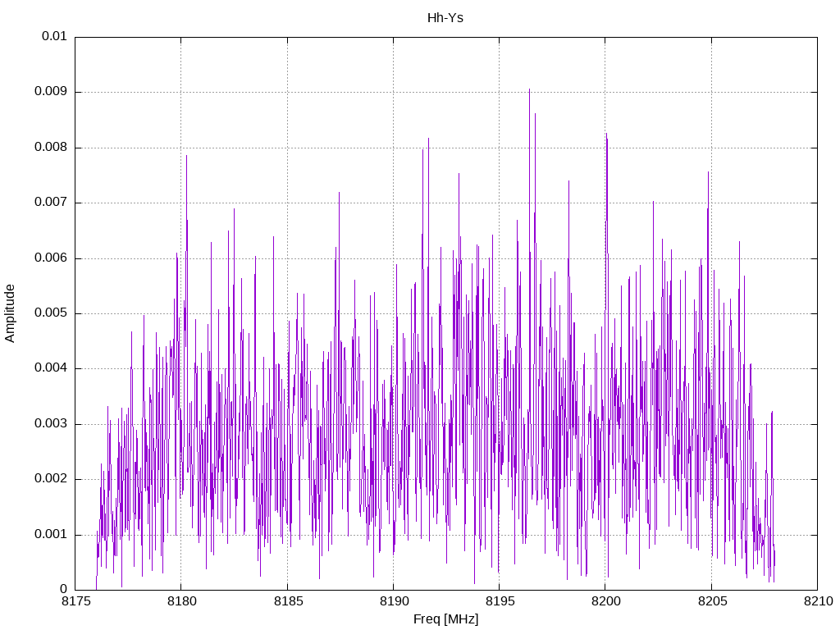Click the x-axis tick label 8205
This screenshot has height=630, width=840.
(712, 601)
